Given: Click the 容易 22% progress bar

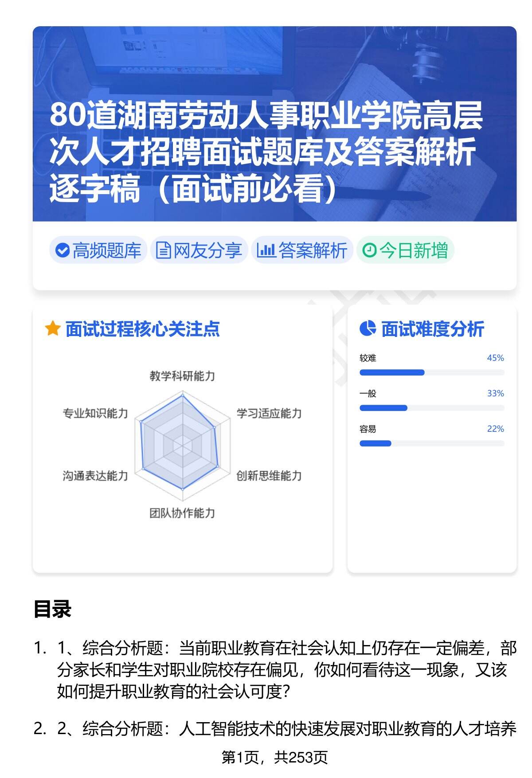Looking at the screenshot, I should (431, 443).
